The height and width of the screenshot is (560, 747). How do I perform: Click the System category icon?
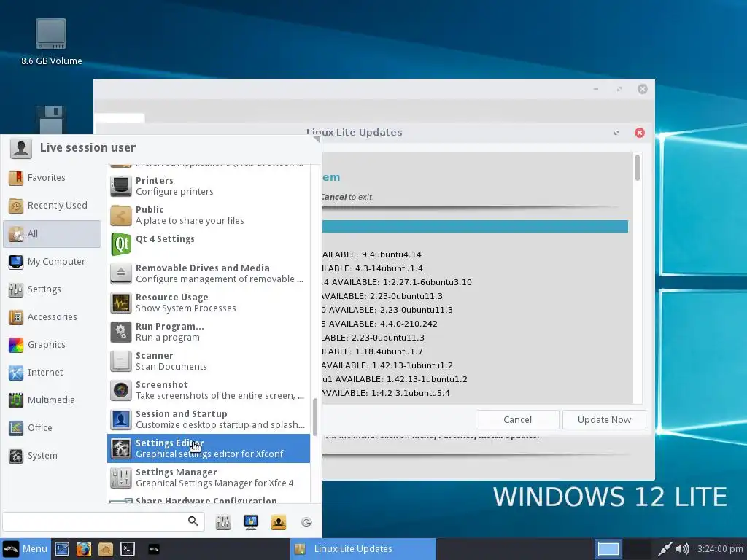click(16, 456)
